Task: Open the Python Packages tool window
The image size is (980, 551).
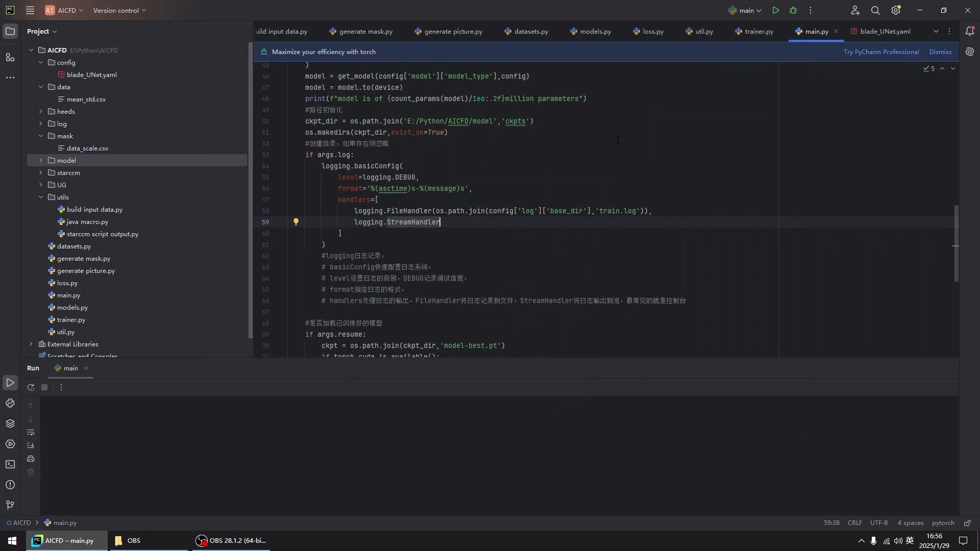Action: [x=10, y=423]
